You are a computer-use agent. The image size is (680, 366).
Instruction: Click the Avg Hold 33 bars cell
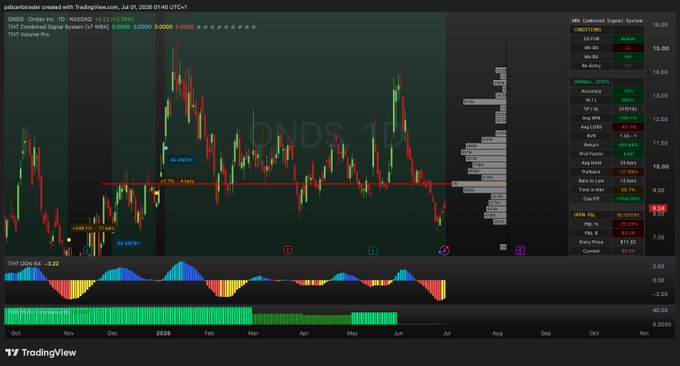click(628, 163)
